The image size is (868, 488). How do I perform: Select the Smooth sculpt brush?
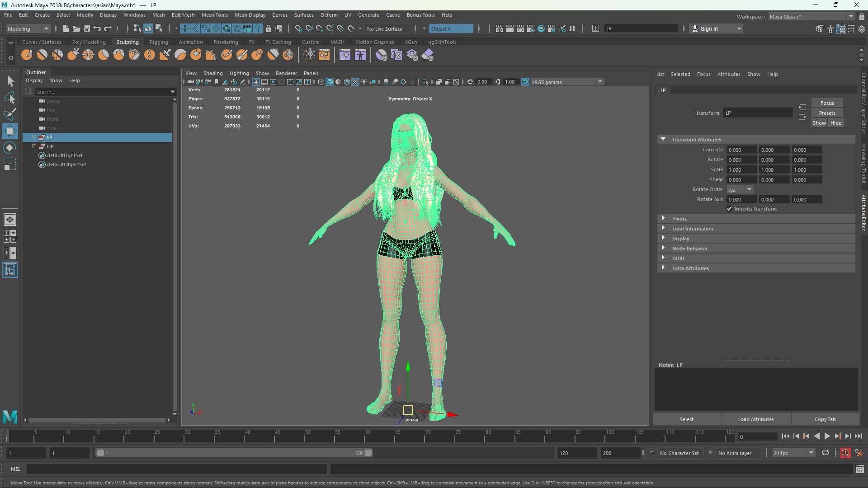[42, 55]
